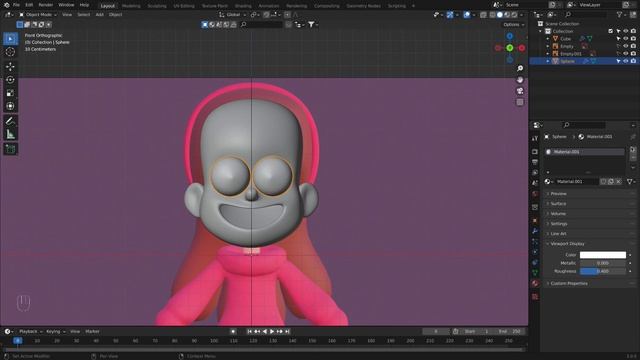Click the Blender logo menu icon

(x=6, y=5)
